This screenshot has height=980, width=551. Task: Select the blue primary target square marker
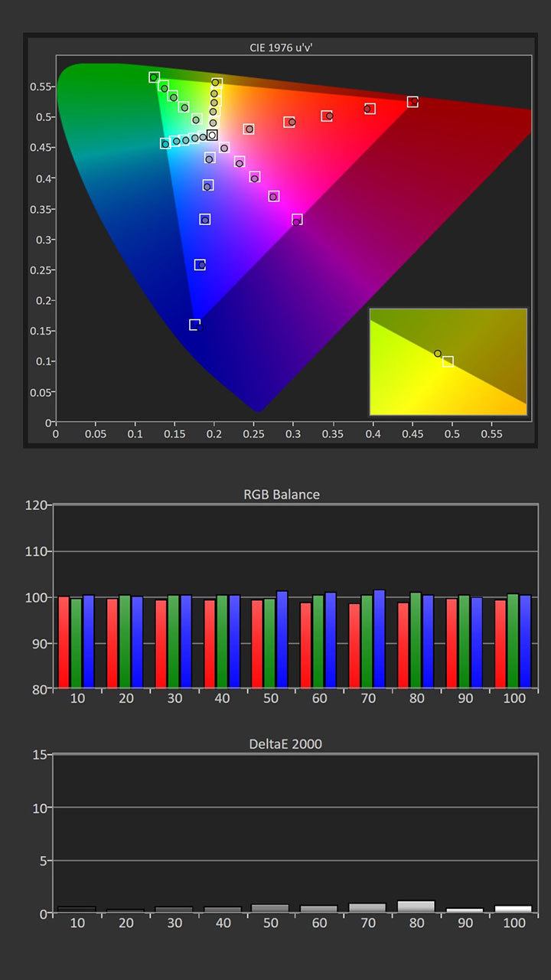[194, 325]
